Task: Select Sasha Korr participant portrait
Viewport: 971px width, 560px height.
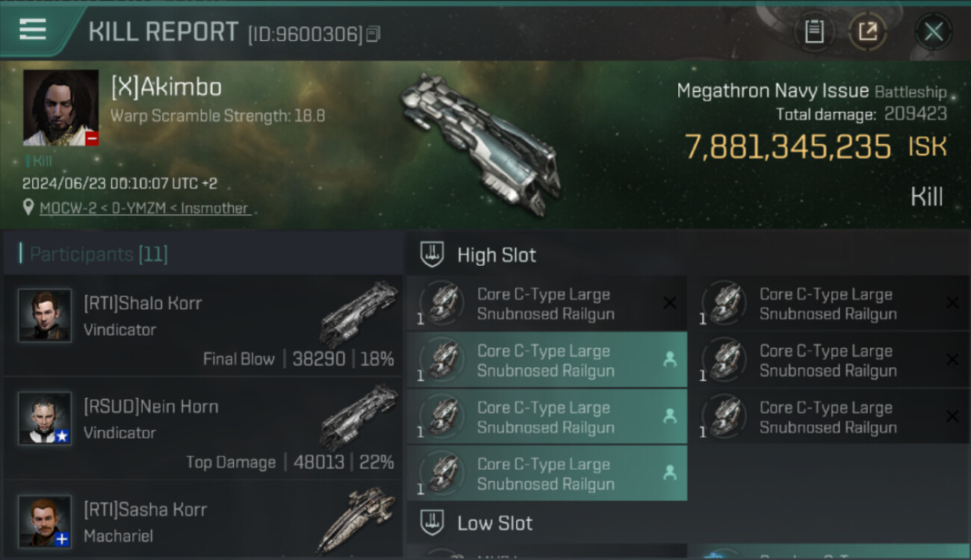Action: coord(45,521)
